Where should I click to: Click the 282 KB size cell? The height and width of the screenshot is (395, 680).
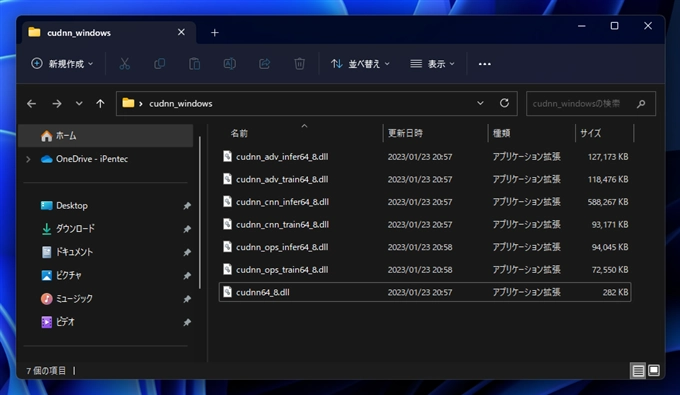[x=615, y=292]
